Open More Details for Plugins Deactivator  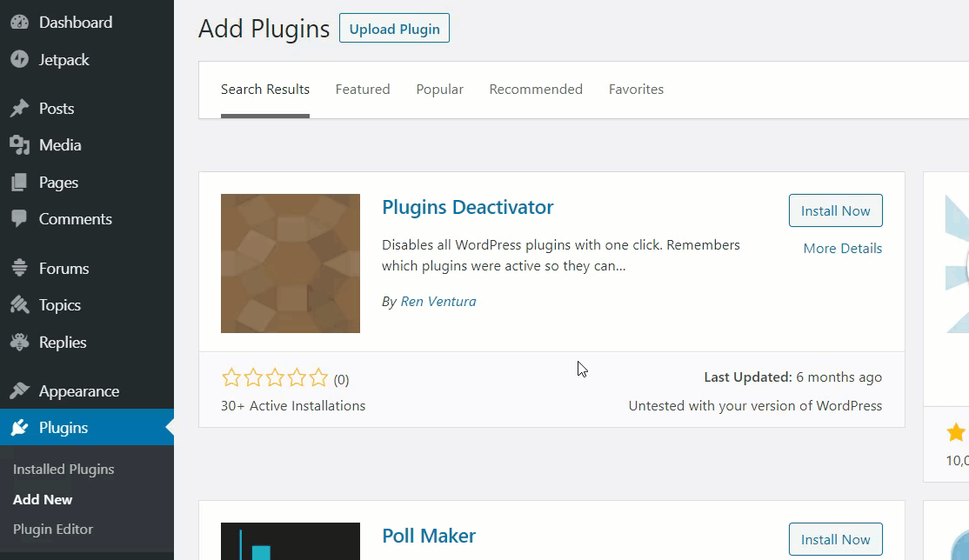point(842,249)
